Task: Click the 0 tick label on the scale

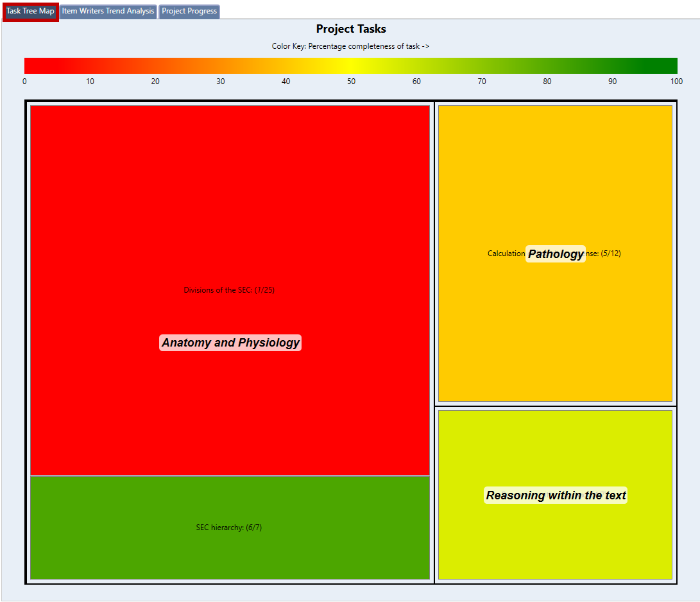Action: (25, 82)
